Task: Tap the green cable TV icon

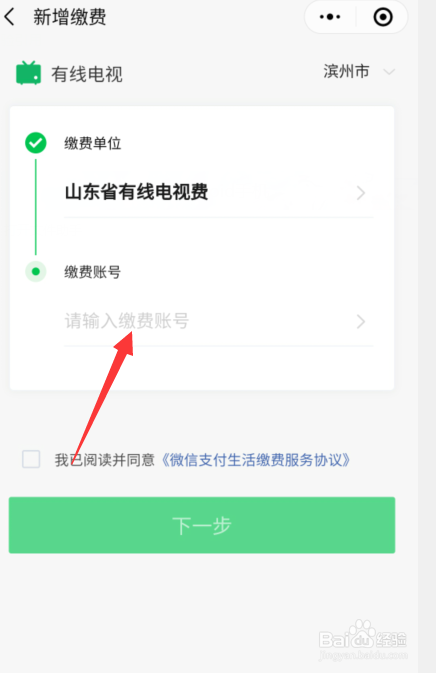Action: (x=28, y=73)
